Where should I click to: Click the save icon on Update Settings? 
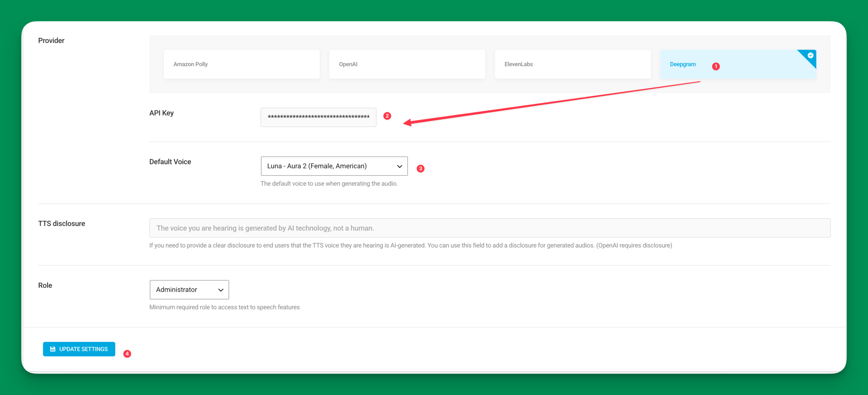tap(53, 349)
